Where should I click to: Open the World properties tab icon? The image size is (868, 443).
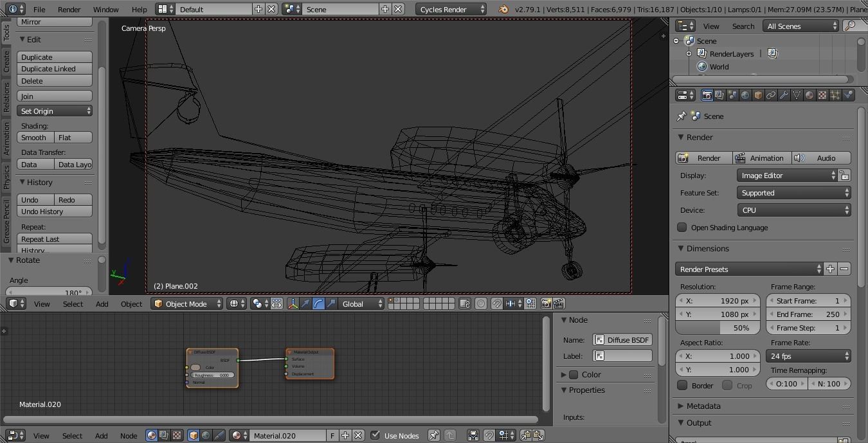coord(745,95)
